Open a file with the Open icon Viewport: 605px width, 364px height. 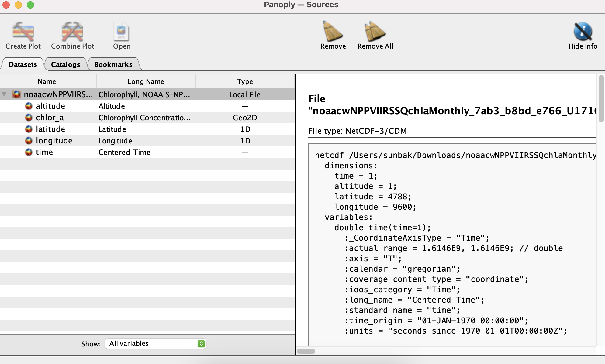(x=122, y=32)
